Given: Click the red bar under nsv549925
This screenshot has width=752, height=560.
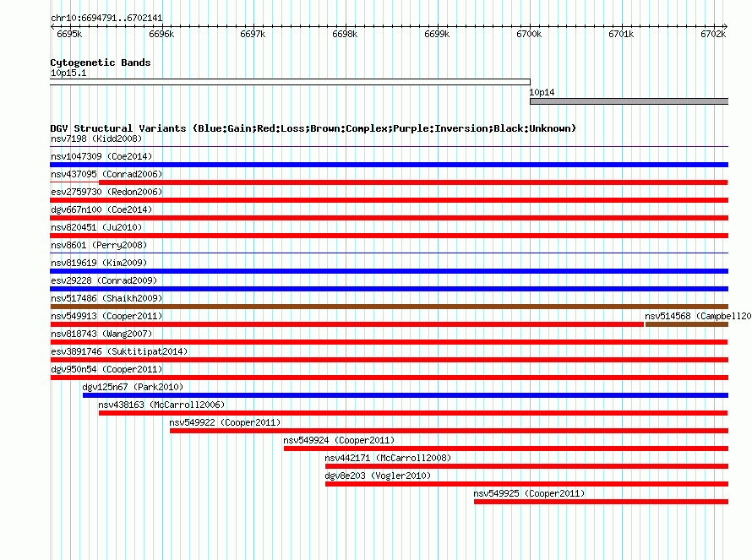Looking at the screenshot, I should [601, 502].
